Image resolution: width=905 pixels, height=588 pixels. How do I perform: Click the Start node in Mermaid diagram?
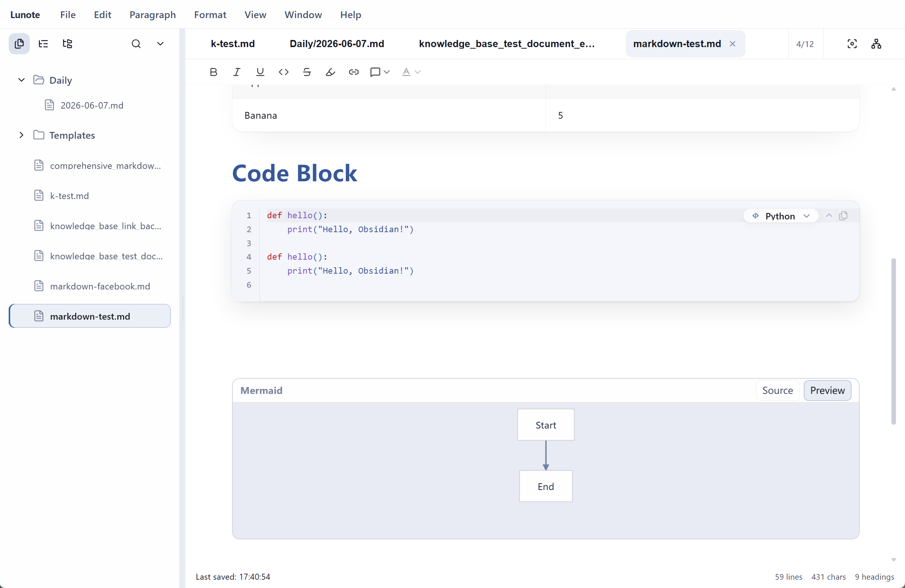point(545,425)
